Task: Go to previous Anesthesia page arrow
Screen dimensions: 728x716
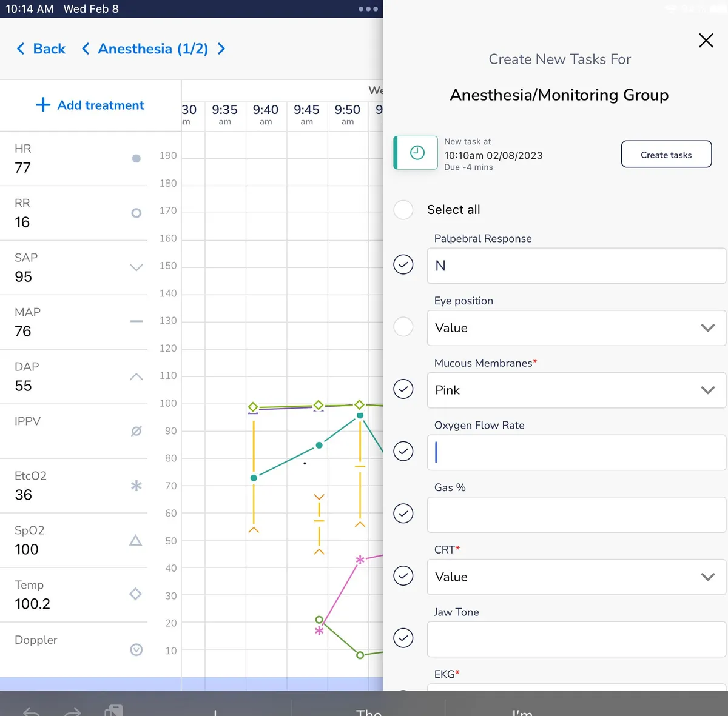Action: click(x=86, y=49)
